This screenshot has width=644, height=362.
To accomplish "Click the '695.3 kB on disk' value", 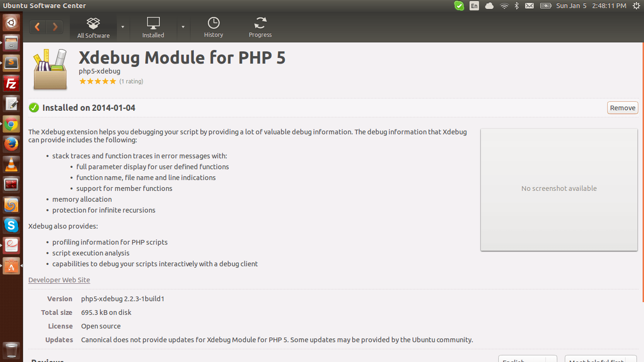I will tap(106, 313).
